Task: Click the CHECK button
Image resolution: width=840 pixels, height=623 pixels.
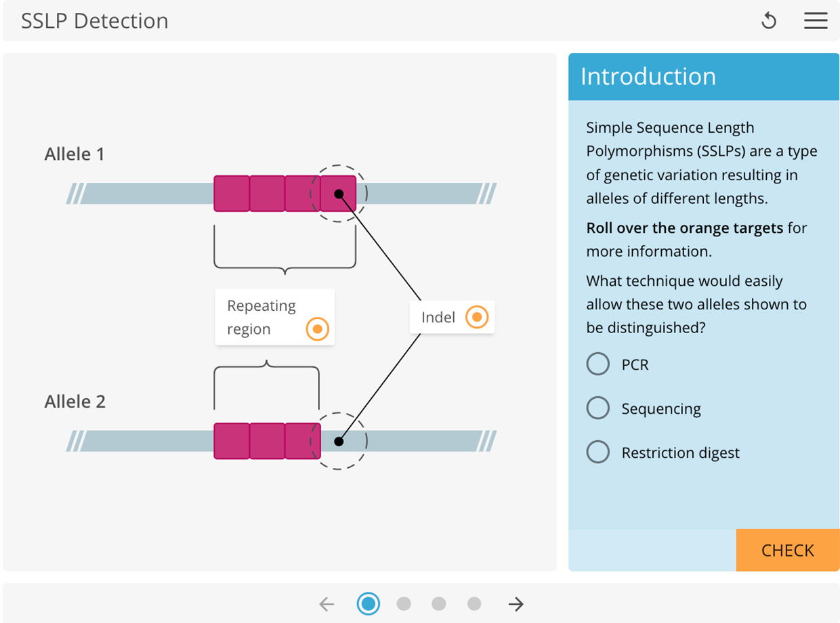Action: (787, 551)
